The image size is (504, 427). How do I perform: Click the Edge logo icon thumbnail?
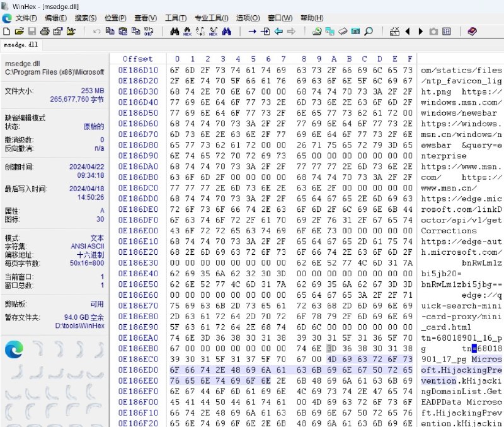pos(14,349)
